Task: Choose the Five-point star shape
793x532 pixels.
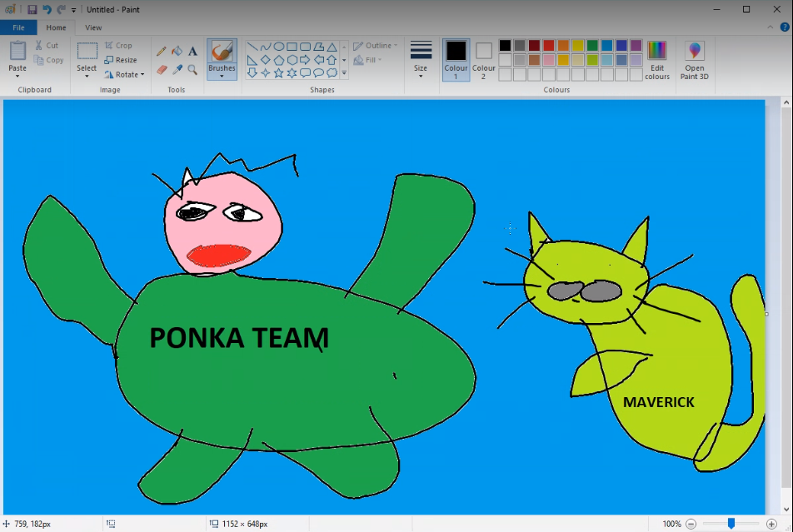Action: 279,73
